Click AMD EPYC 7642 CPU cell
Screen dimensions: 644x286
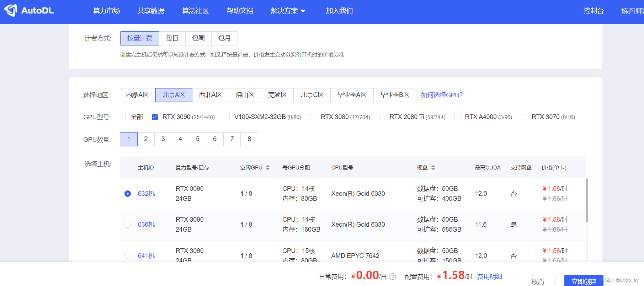click(355, 256)
